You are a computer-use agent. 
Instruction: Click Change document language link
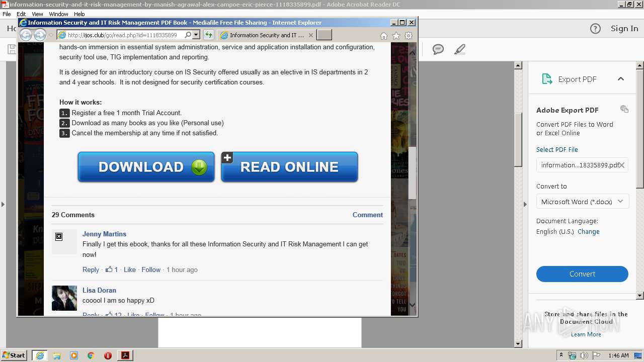click(588, 232)
